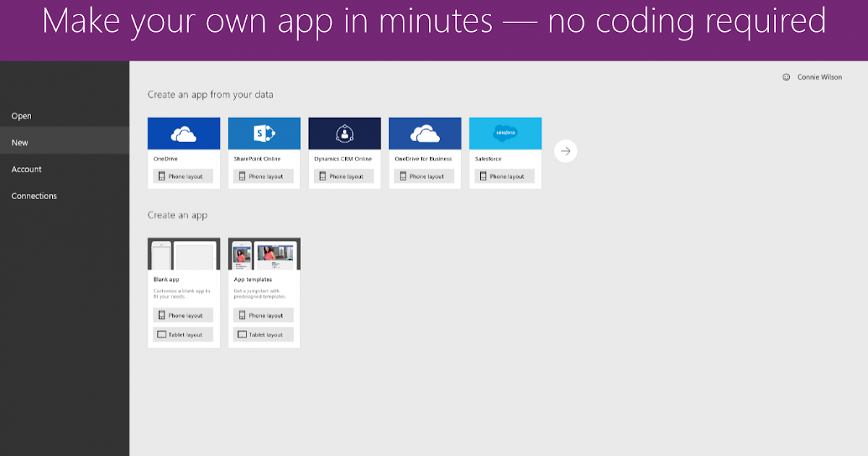Choose Phone layout under Salesforce
The image size is (868, 456).
pos(505,176)
